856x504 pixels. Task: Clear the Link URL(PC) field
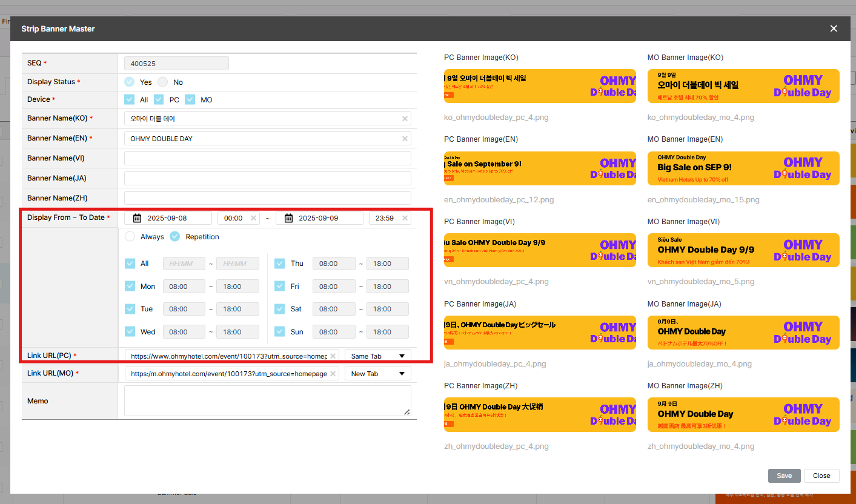pyautogui.click(x=333, y=356)
